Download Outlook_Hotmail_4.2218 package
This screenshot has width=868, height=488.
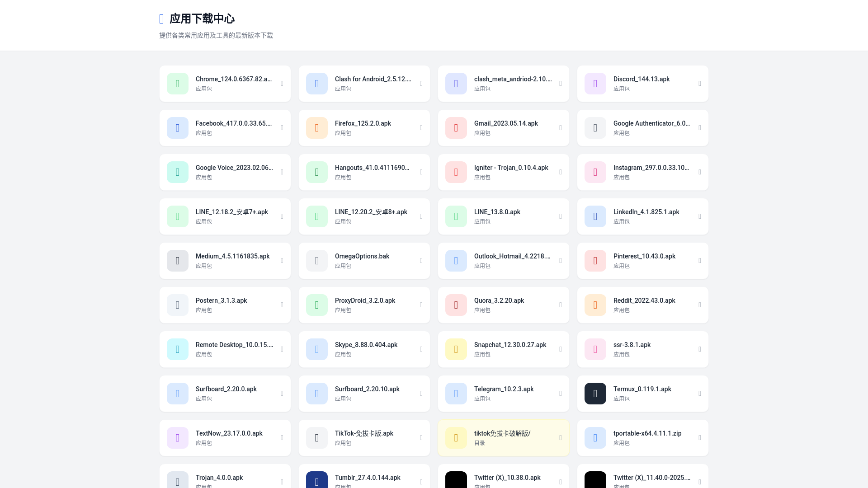[504, 261]
